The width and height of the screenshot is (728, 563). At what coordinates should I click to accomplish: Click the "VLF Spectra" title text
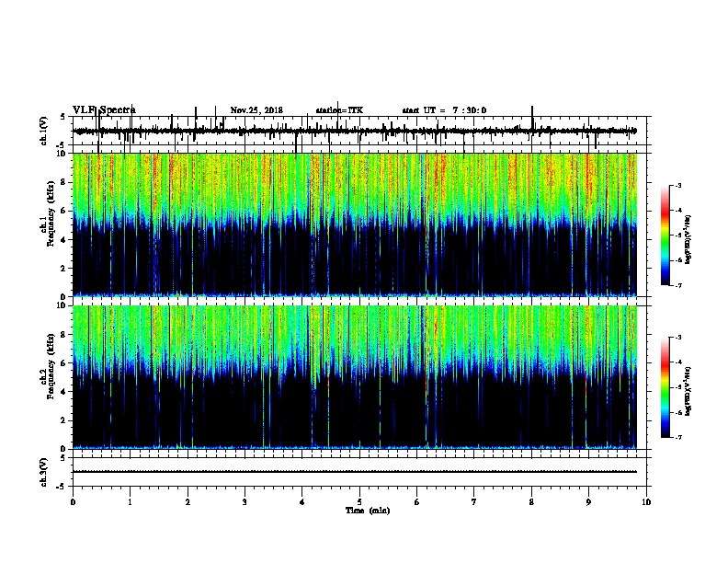(x=104, y=109)
